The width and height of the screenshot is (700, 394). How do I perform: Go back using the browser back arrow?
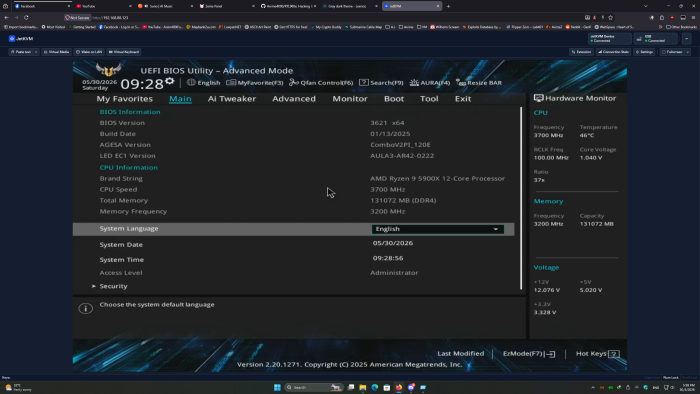(6, 17)
